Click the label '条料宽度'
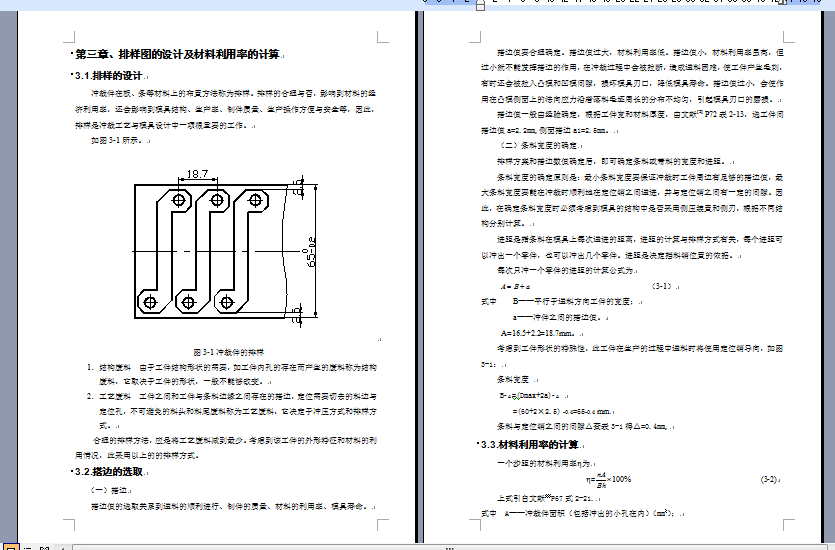The height and width of the screenshot is (550, 835). [x=513, y=380]
